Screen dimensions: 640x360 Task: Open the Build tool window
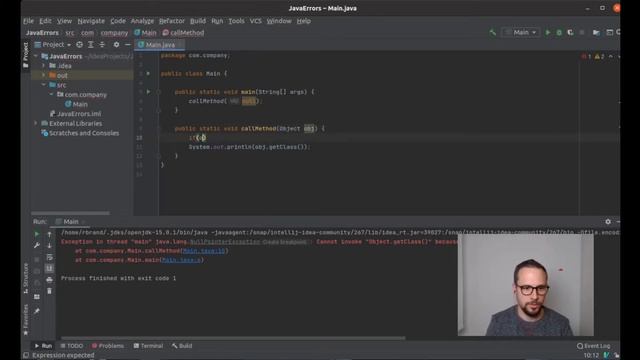182,346
